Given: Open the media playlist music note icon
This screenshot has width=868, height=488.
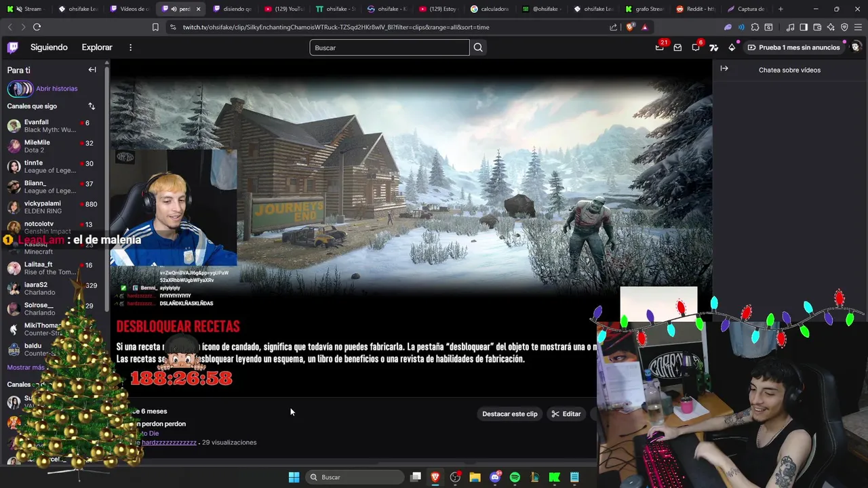Looking at the screenshot, I should tap(790, 27).
